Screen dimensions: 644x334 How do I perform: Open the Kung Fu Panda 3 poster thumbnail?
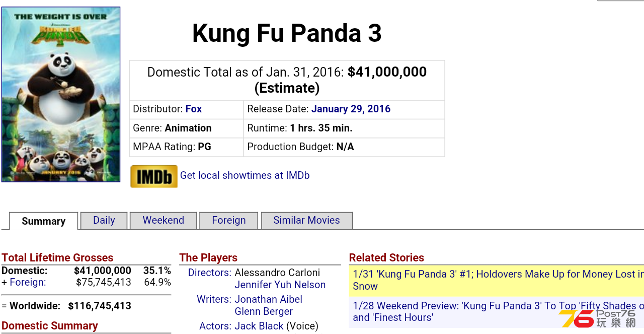61,94
